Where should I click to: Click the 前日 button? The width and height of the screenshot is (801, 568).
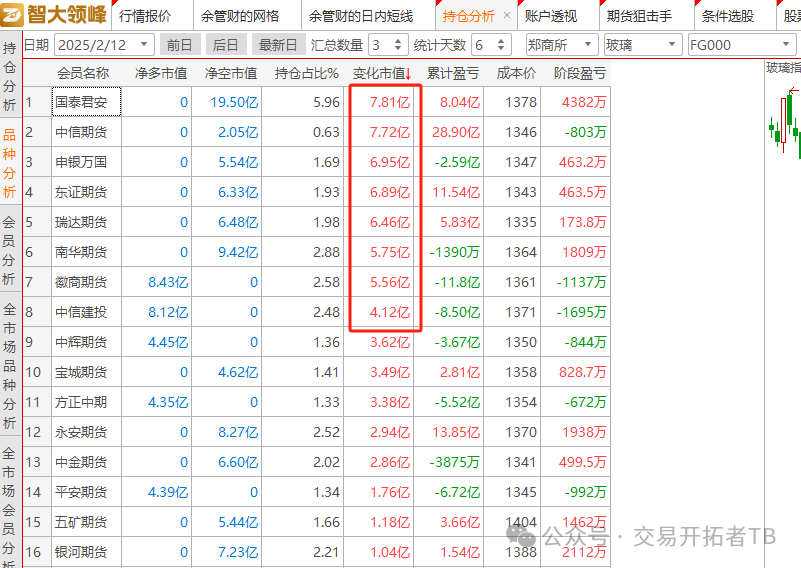pos(179,45)
